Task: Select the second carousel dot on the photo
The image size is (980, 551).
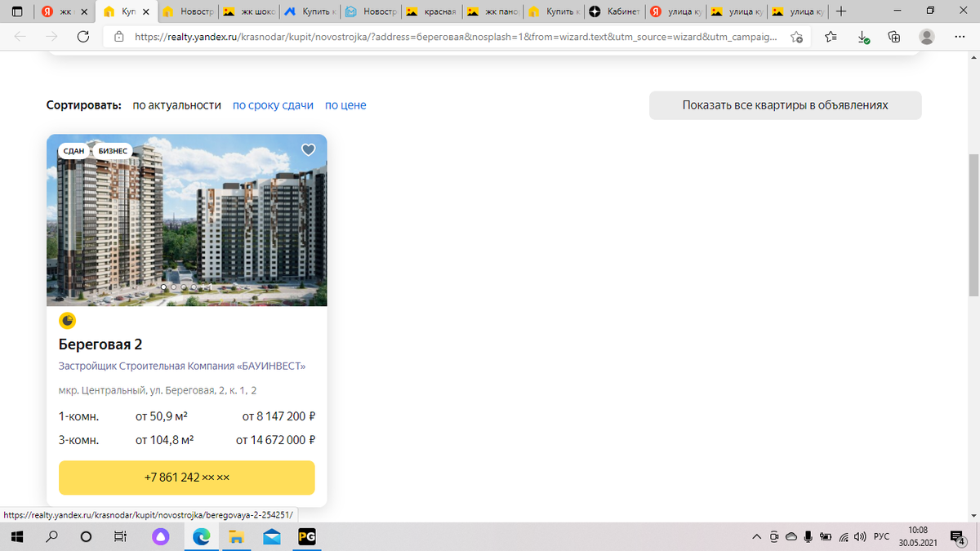Action: click(x=174, y=287)
